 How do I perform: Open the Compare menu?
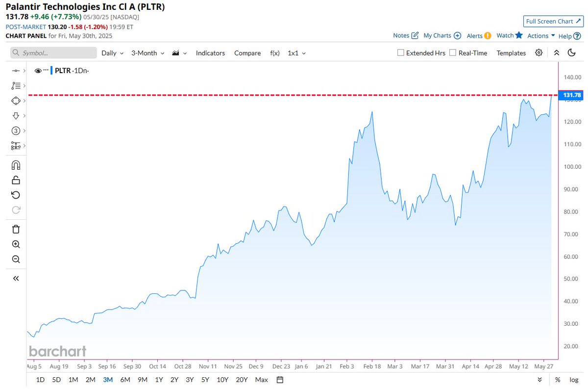click(247, 53)
